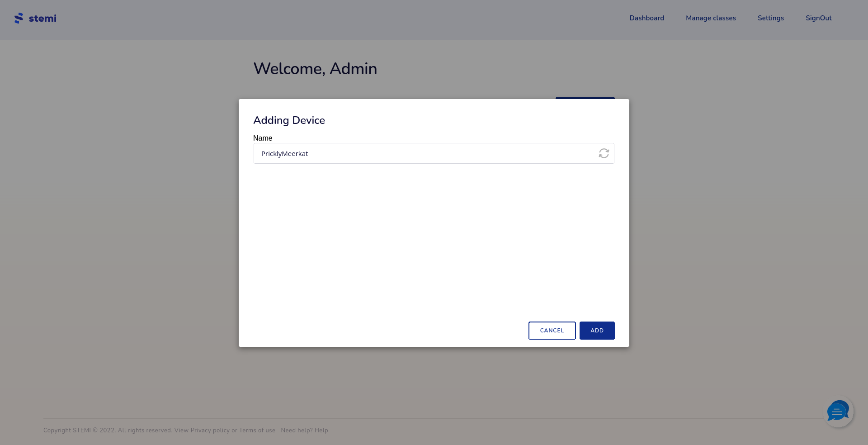Open the Settings page
Screen dimensions: 868x445
point(770,18)
